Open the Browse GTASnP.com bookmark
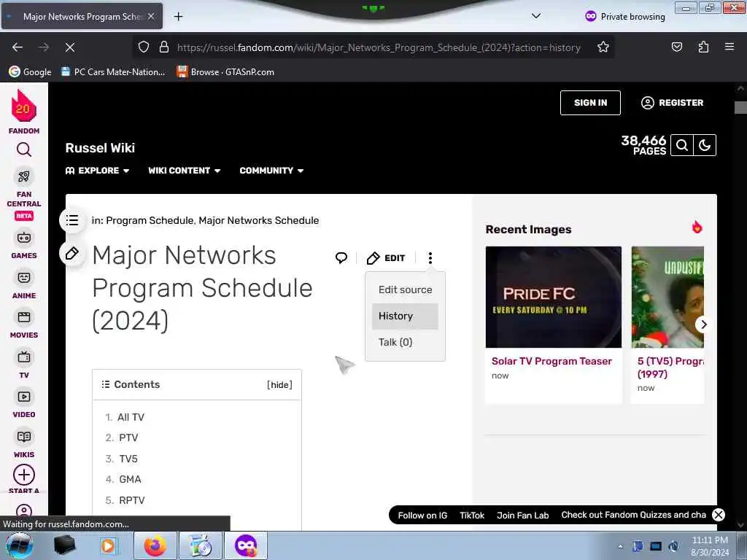Screen dimensions: 747x560 pos(225,72)
